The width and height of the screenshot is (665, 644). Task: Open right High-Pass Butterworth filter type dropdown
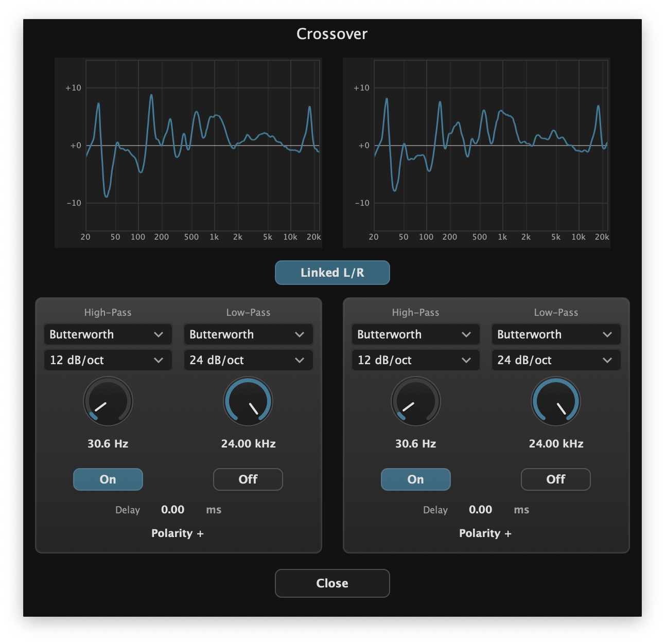pyautogui.click(x=416, y=334)
